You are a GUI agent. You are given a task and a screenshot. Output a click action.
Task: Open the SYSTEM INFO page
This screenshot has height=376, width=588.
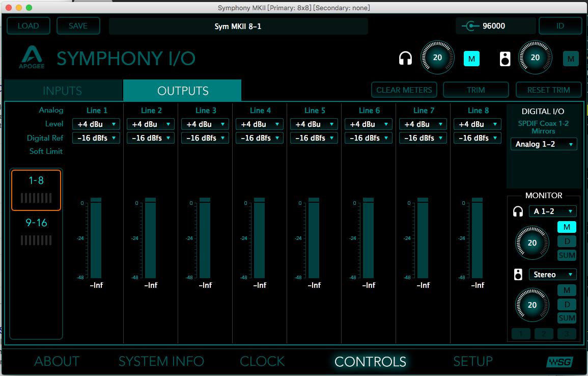tap(161, 362)
